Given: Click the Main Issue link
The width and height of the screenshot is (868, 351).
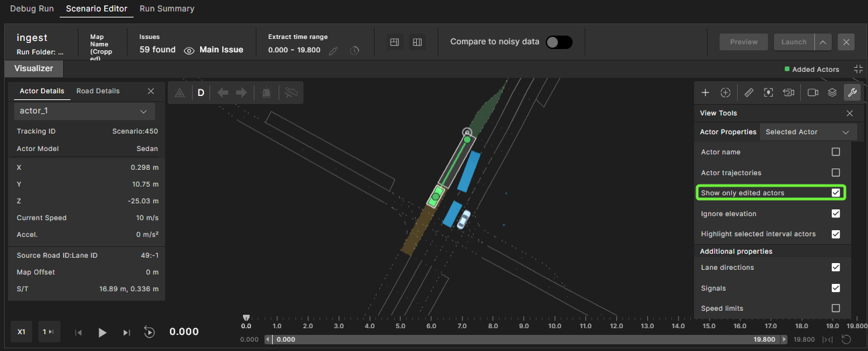Looking at the screenshot, I should click(x=221, y=50).
